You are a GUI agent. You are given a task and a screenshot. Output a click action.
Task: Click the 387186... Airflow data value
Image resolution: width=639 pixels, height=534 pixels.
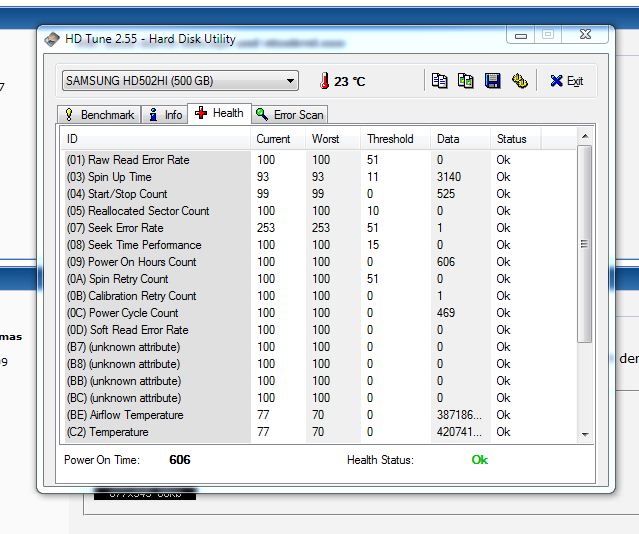[x=459, y=415]
